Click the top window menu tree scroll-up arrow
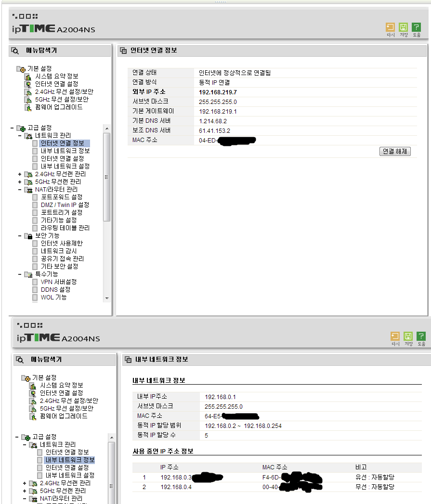The height and width of the screenshot is (504, 431). tap(107, 129)
